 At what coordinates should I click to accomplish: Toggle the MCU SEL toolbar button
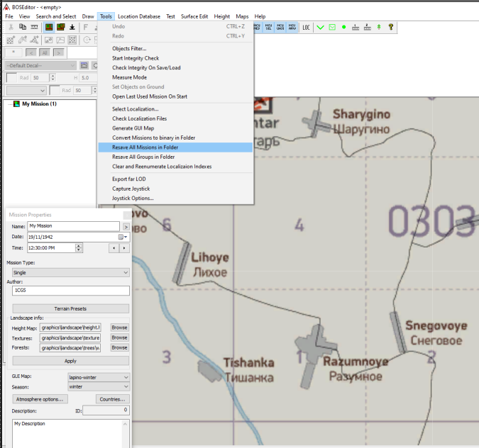click(x=268, y=28)
